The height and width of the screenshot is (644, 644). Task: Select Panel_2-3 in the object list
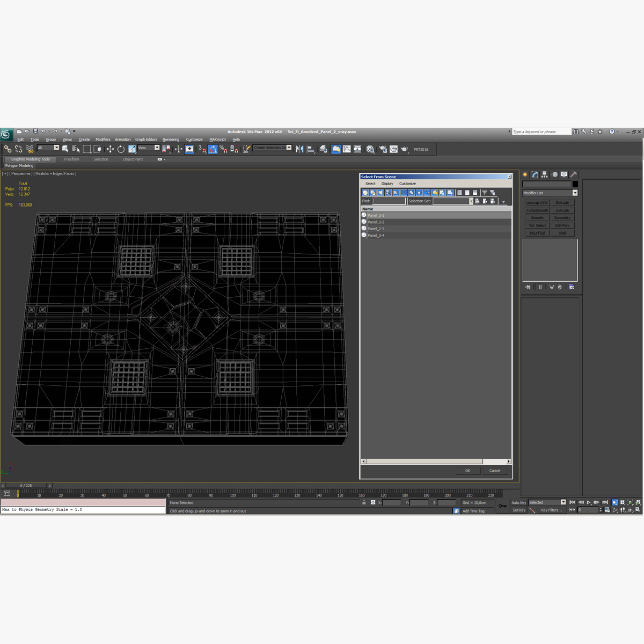[x=436, y=229]
